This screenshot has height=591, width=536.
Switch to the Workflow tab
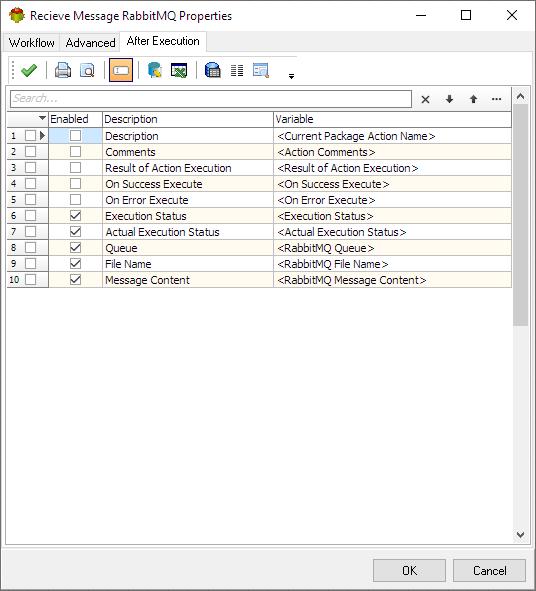[32, 43]
